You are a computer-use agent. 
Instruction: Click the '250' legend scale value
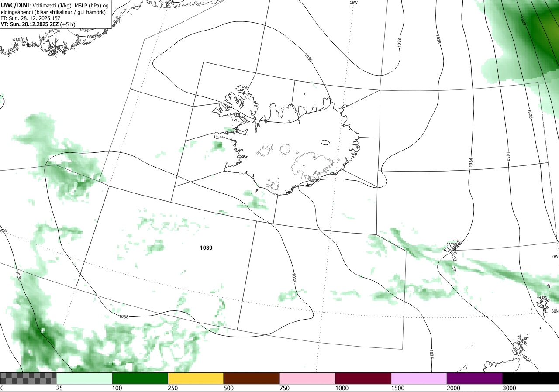click(173, 388)
